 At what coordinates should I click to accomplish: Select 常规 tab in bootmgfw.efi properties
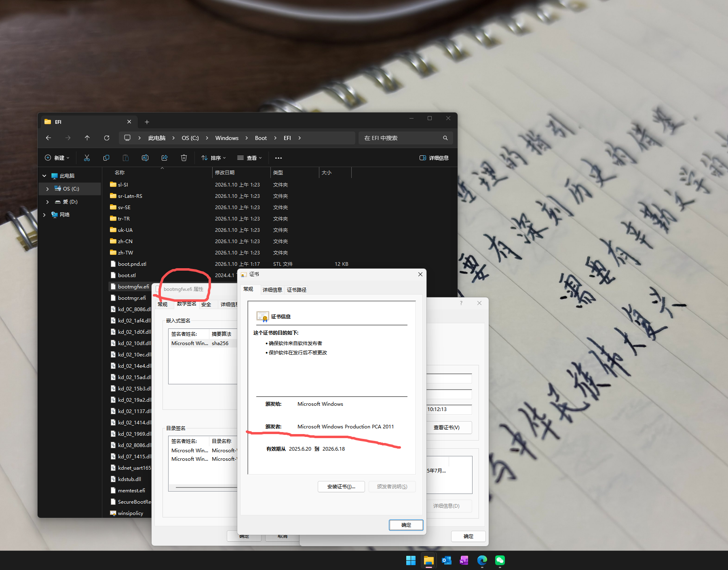(162, 305)
